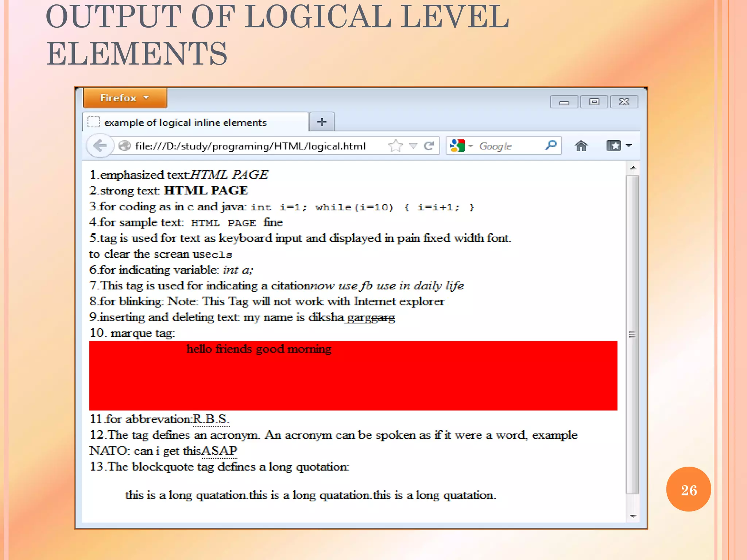The width and height of the screenshot is (747, 560).
Task: Click the code text 'int i=1; while(i=10)'
Action: 322,207
